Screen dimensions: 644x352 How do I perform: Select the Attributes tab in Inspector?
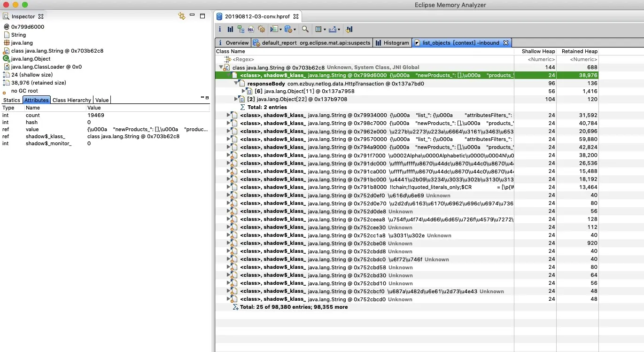(37, 100)
